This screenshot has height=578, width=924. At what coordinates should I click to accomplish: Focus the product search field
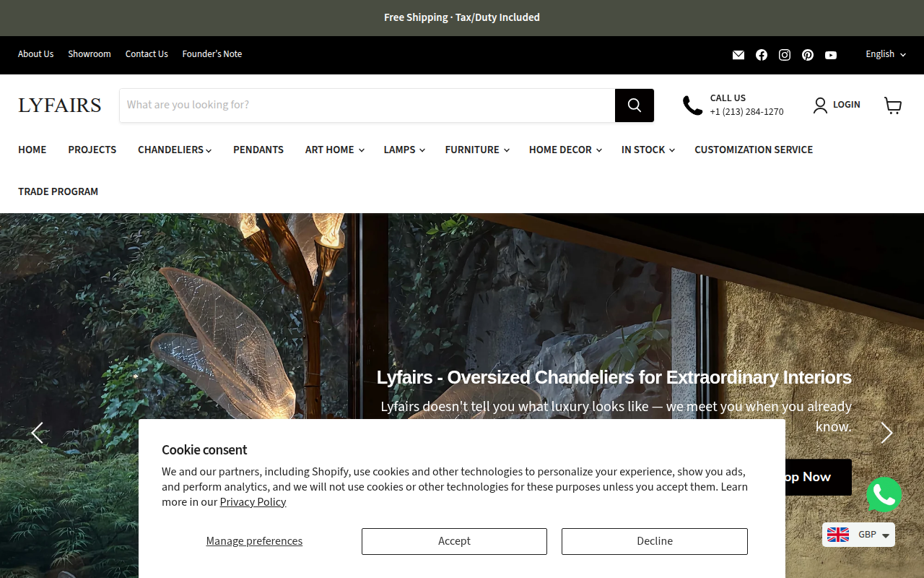367,105
